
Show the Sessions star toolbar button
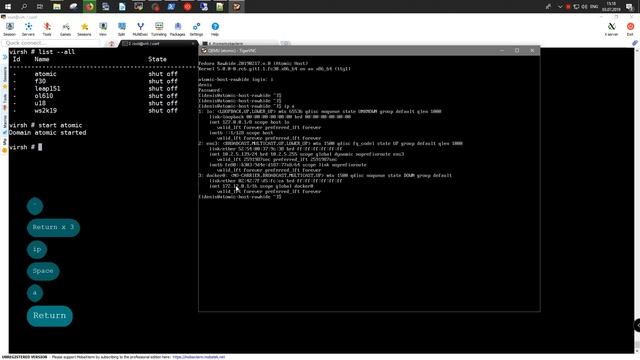point(84,29)
